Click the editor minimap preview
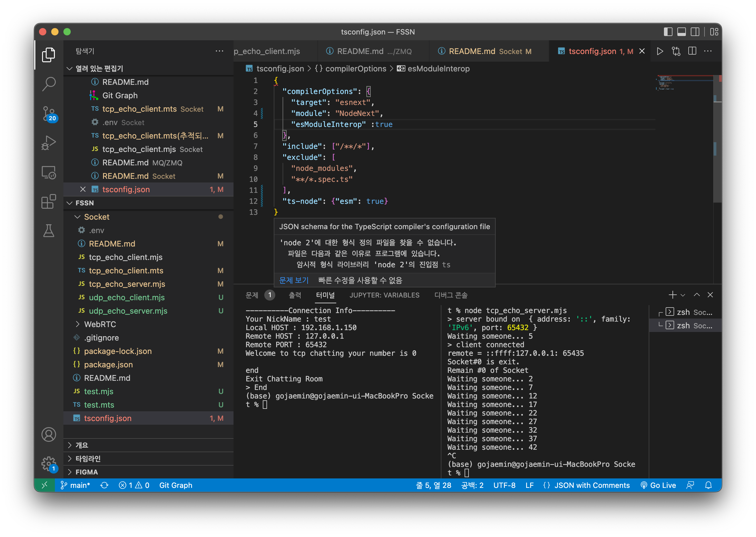Screen dimensions: 756x537 point(684,83)
